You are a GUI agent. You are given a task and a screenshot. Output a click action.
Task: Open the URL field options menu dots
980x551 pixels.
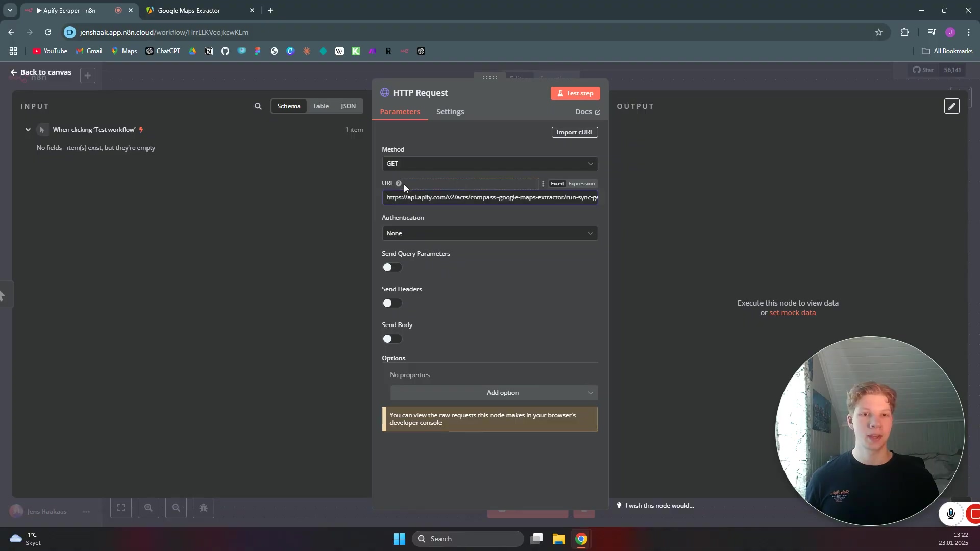(x=543, y=184)
